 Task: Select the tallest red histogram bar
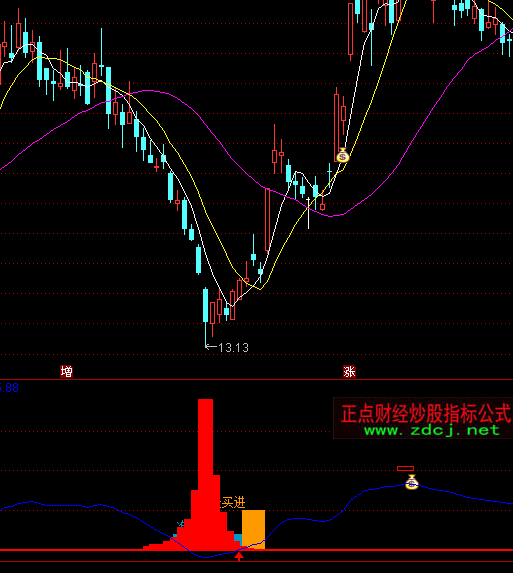click(205, 474)
